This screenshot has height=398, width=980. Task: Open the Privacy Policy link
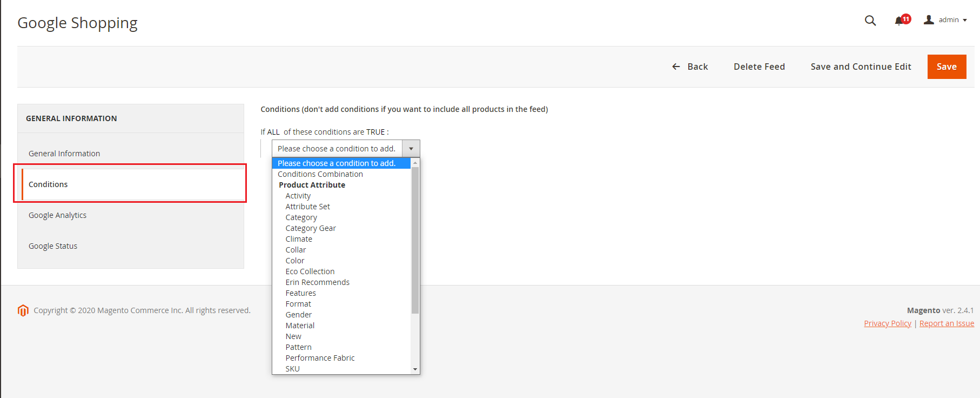pyautogui.click(x=888, y=323)
